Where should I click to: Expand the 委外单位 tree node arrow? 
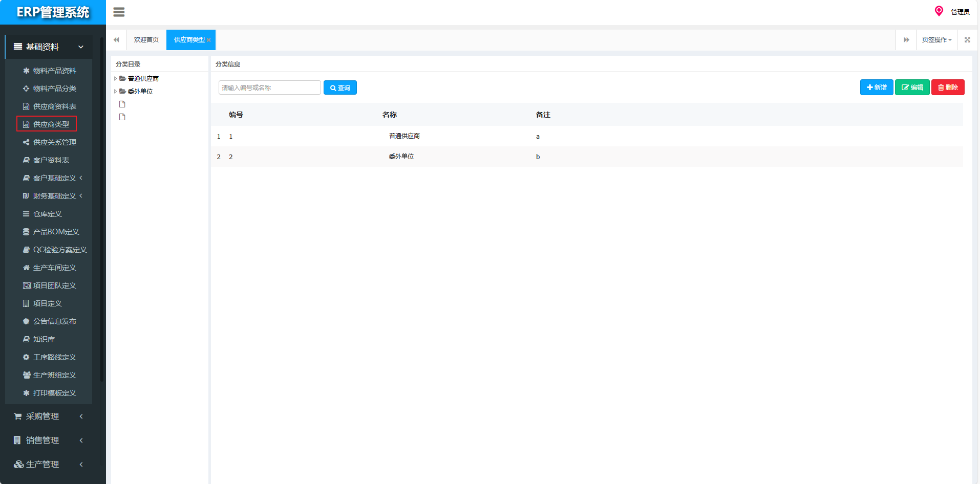115,92
